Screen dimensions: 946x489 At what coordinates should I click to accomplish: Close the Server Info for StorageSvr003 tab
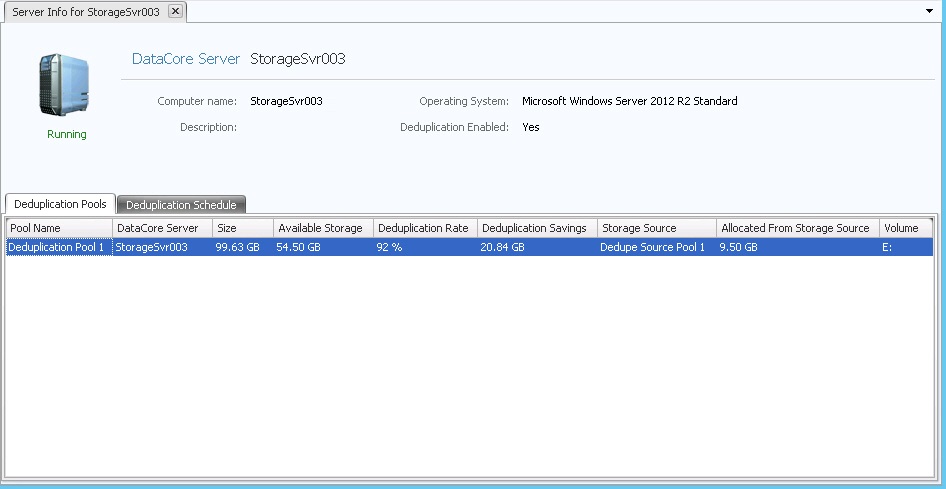[175, 11]
